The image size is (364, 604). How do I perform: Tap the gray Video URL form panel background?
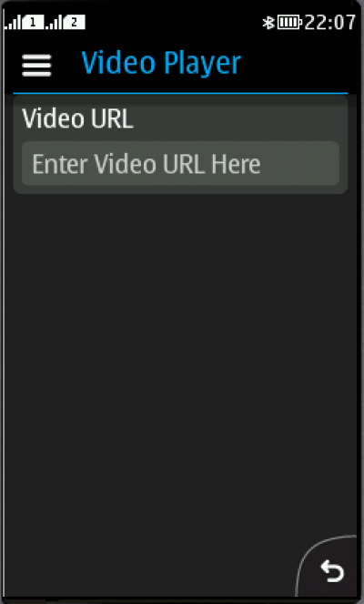click(180, 145)
